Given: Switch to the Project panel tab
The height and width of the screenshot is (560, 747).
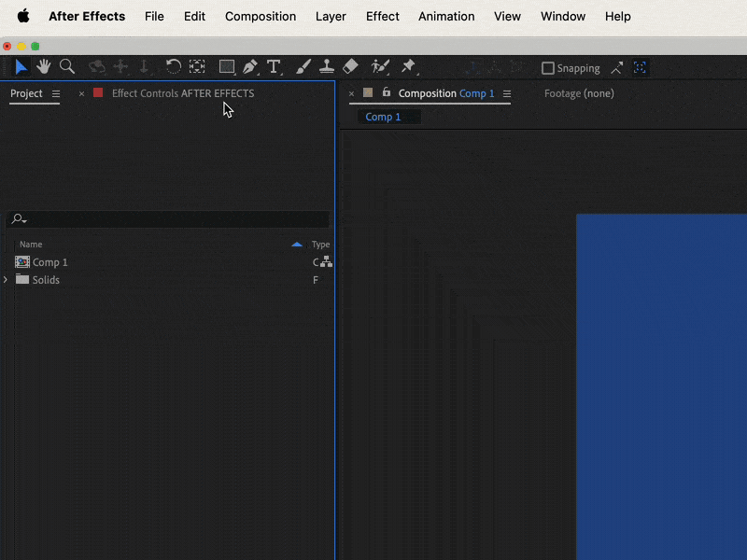Looking at the screenshot, I should point(26,93).
